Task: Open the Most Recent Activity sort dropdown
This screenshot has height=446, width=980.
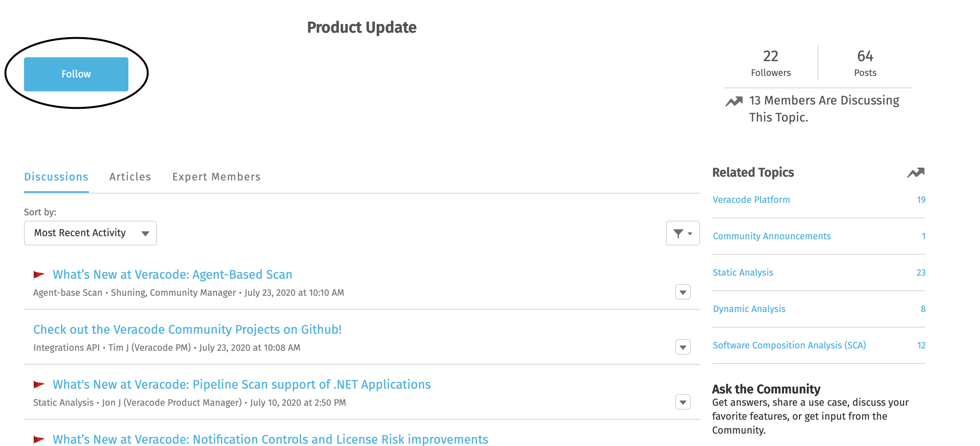Action: [x=90, y=233]
